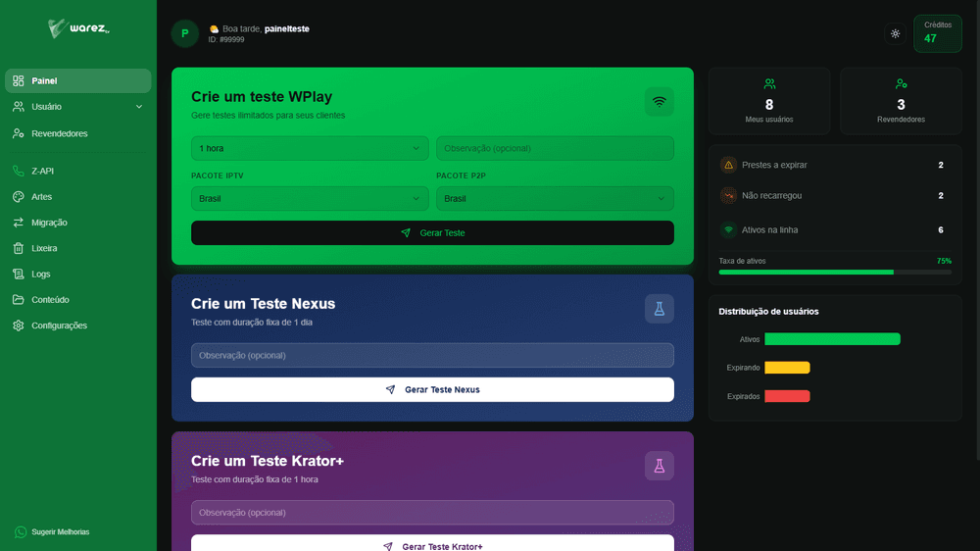
Task: Click the Revendedores card person icon
Action: 901,83
